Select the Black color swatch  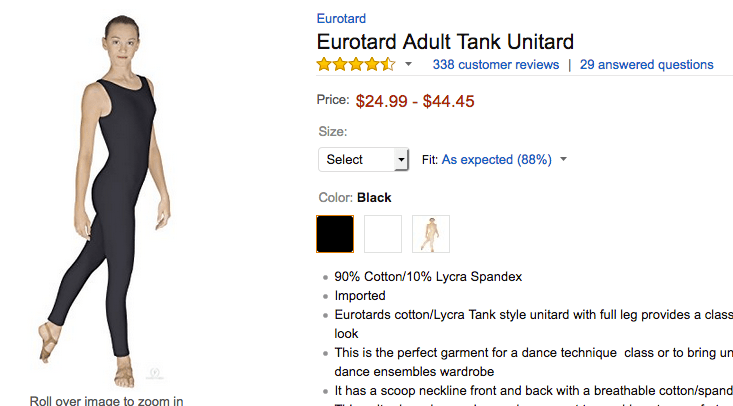pos(335,234)
